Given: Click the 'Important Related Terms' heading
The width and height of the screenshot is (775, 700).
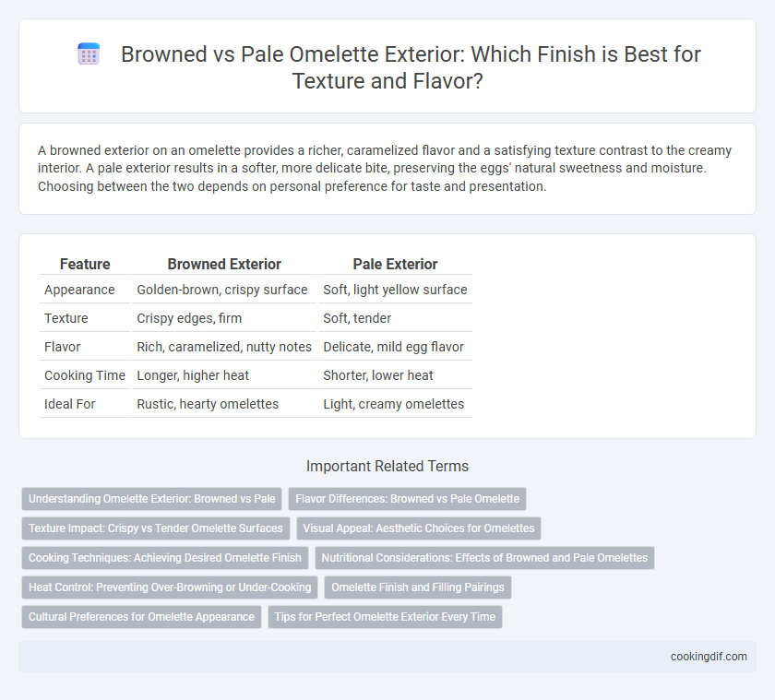Looking at the screenshot, I should point(387,466).
